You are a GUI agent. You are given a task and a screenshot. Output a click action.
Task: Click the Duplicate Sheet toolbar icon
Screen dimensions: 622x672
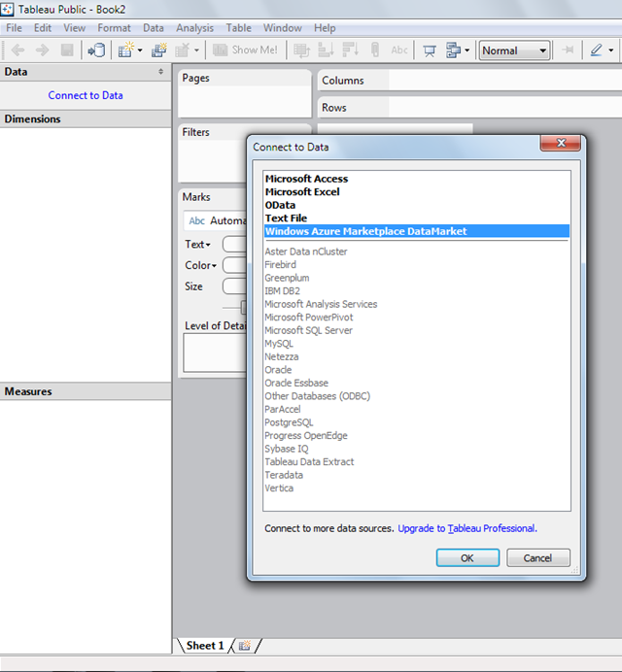click(159, 50)
